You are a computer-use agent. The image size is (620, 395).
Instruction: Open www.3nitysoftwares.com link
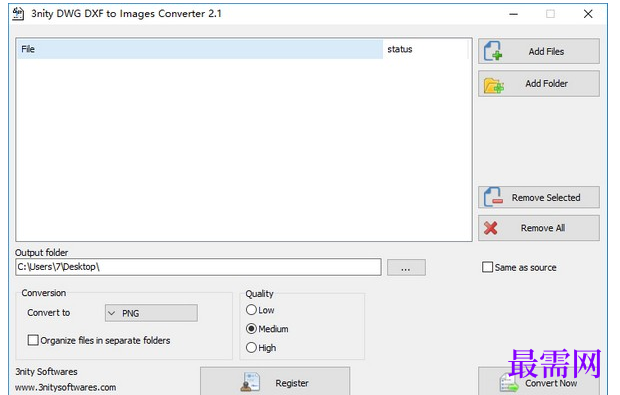(x=66, y=387)
